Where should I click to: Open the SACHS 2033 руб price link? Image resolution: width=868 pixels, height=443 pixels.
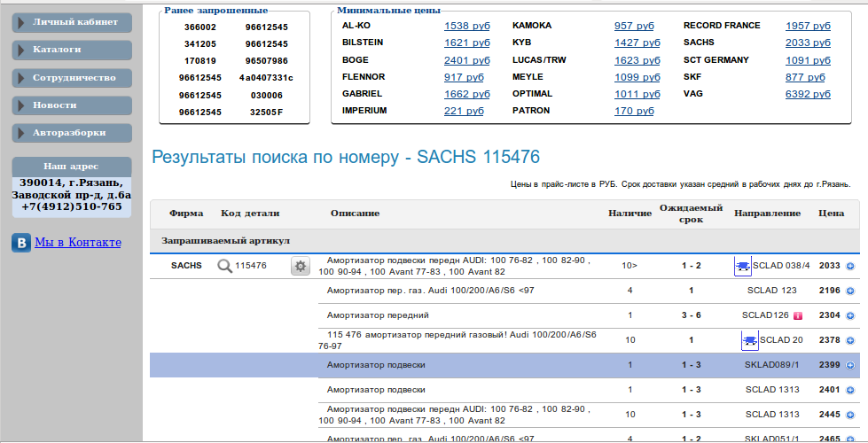pyautogui.click(x=808, y=43)
